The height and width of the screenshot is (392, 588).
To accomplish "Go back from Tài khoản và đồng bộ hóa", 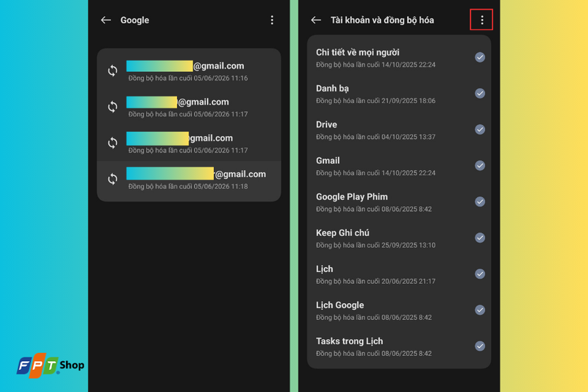I will click(x=316, y=21).
